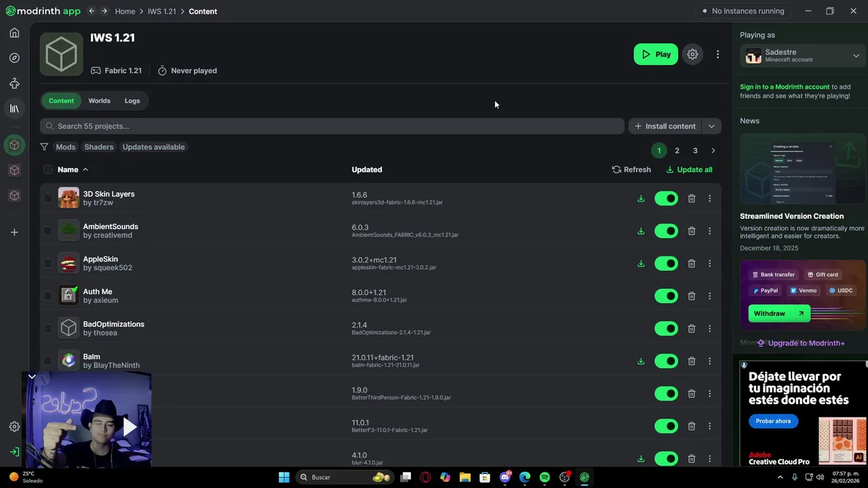Check the 3D Skin Layers checkbox
Image resolution: width=868 pixels, height=488 pixels.
pos(47,199)
